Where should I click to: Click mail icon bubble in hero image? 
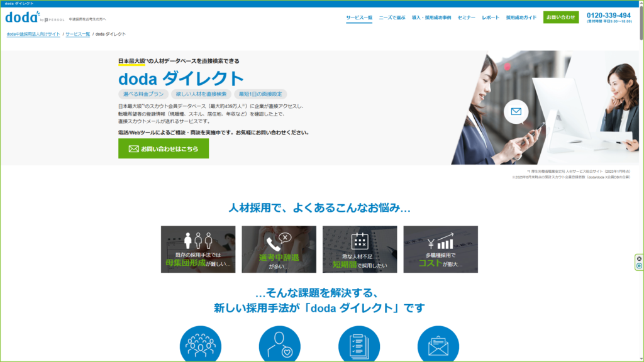[x=516, y=112]
